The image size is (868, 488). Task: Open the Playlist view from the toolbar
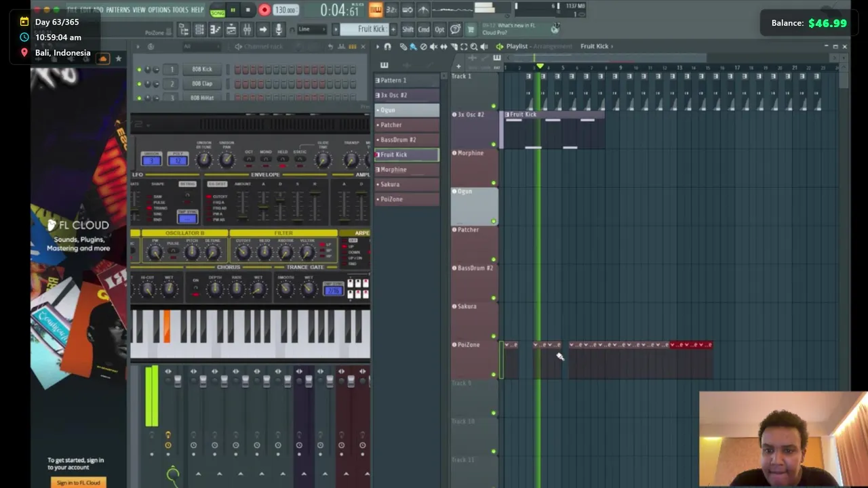(x=231, y=29)
